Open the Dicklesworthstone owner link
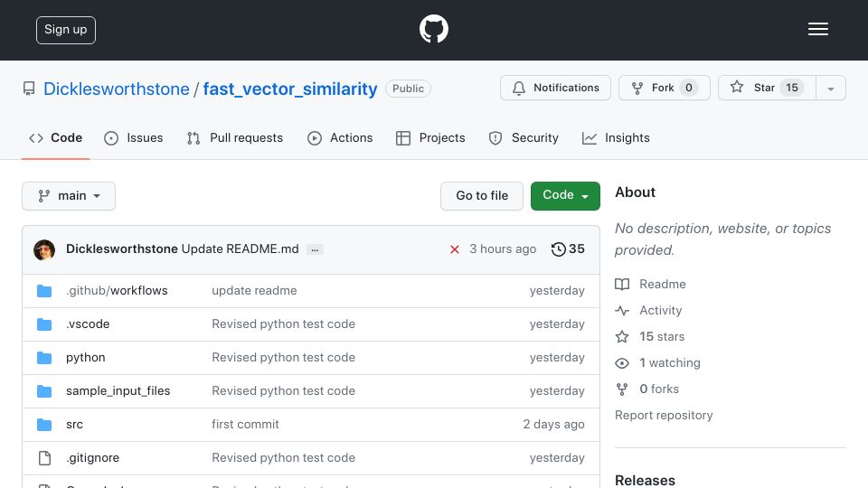 117,89
